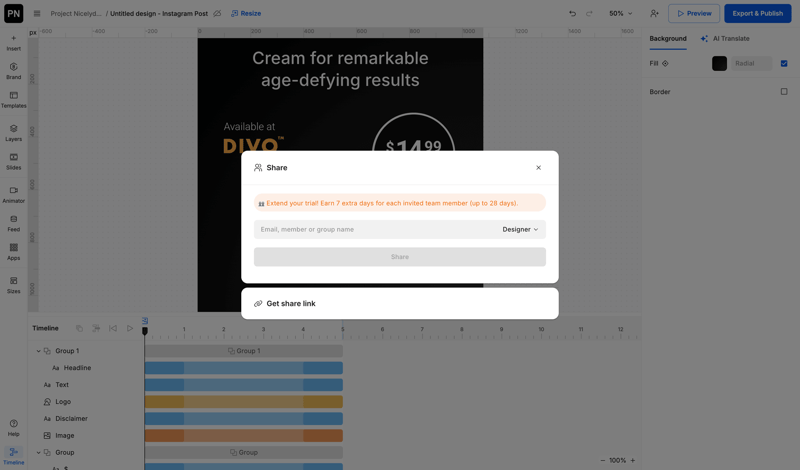The height and width of the screenshot is (470, 800).
Task: Open Help in the sidebar
Action: (x=13, y=428)
